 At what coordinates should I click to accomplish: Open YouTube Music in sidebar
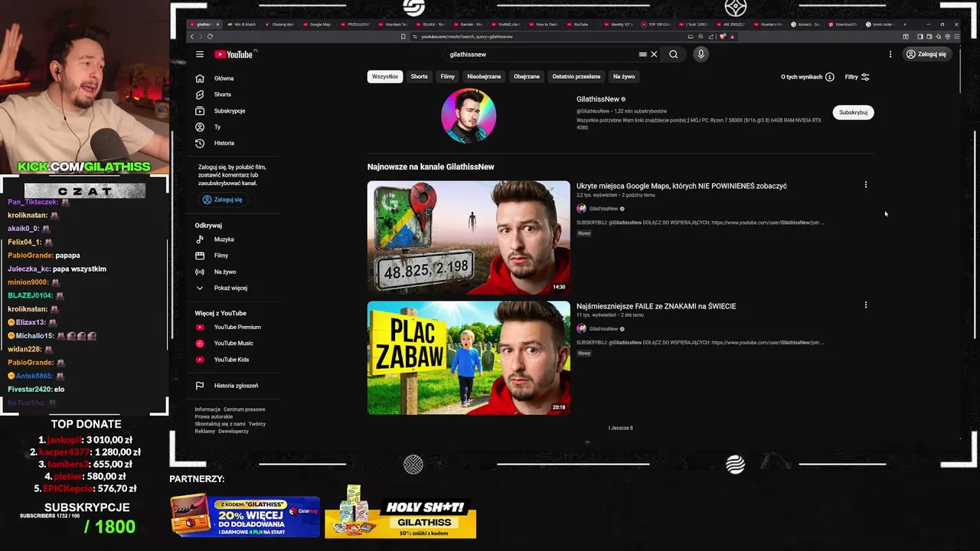[234, 344]
